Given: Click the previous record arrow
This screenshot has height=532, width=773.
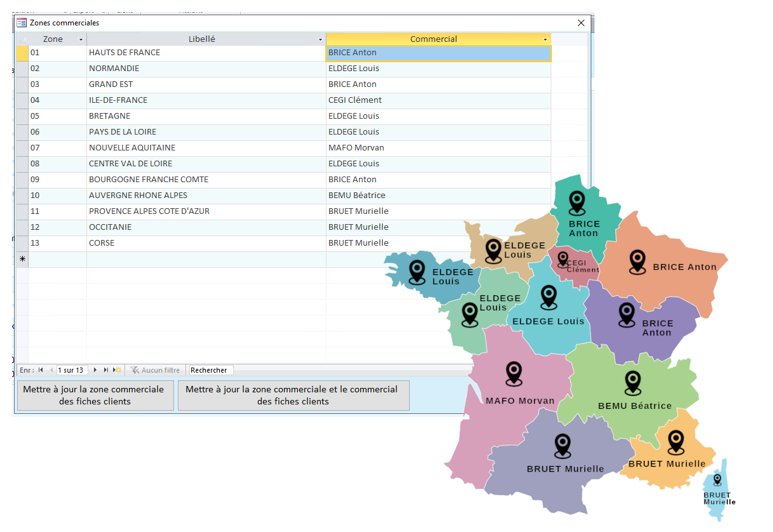Looking at the screenshot, I should pos(51,369).
